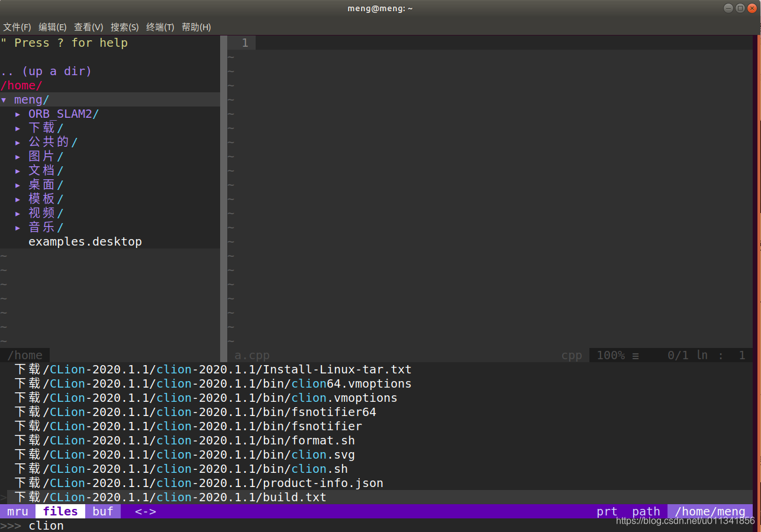The height and width of the screenshot is (532, 761).
Task: Select examples.desktop file in tree
Action: [85, 241]
